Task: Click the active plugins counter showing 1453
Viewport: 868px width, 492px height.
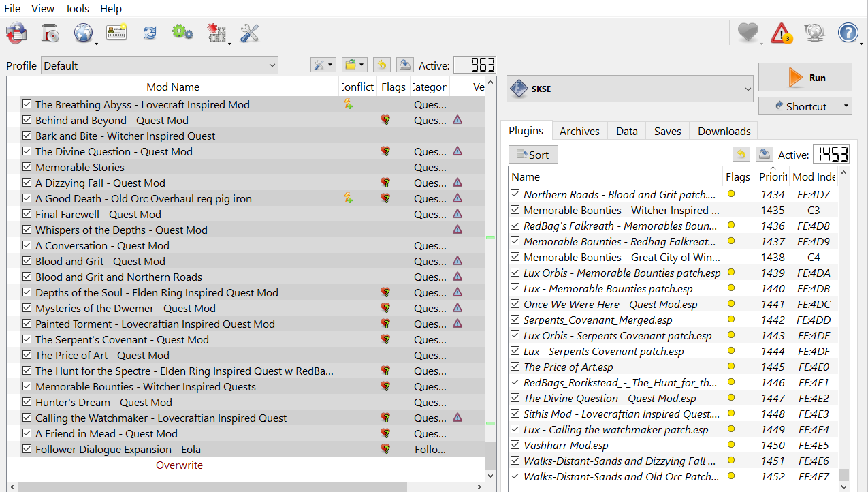Action: [x=831, y=155]
